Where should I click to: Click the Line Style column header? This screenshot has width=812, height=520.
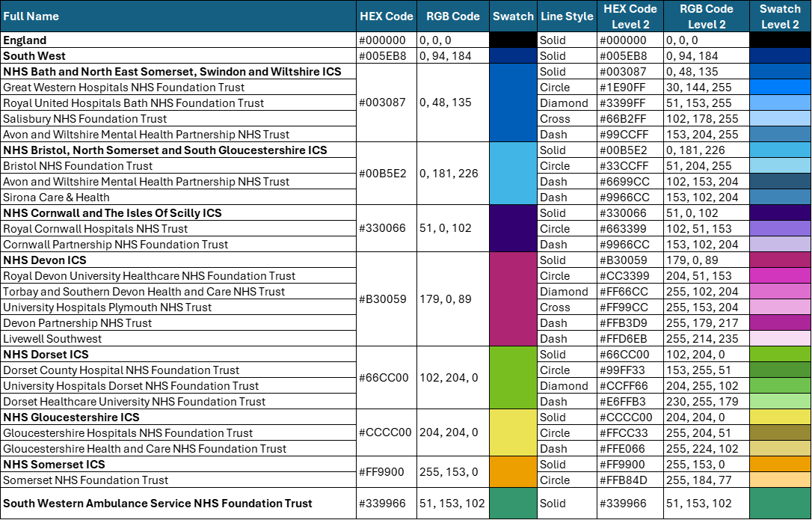click(567, 16)
